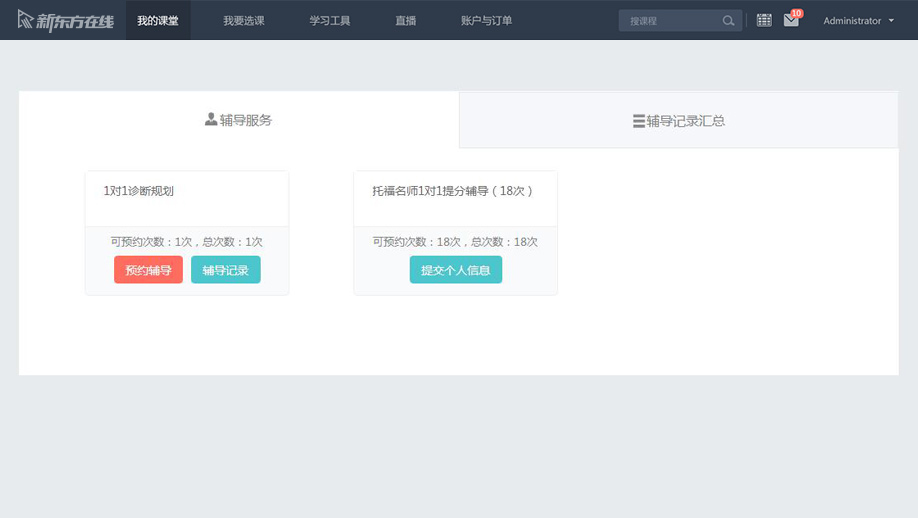This screenshot has height=518, width=918.
Task: Open the mail envelope icon
Action: pyautogui.click(x=790, y=21)
